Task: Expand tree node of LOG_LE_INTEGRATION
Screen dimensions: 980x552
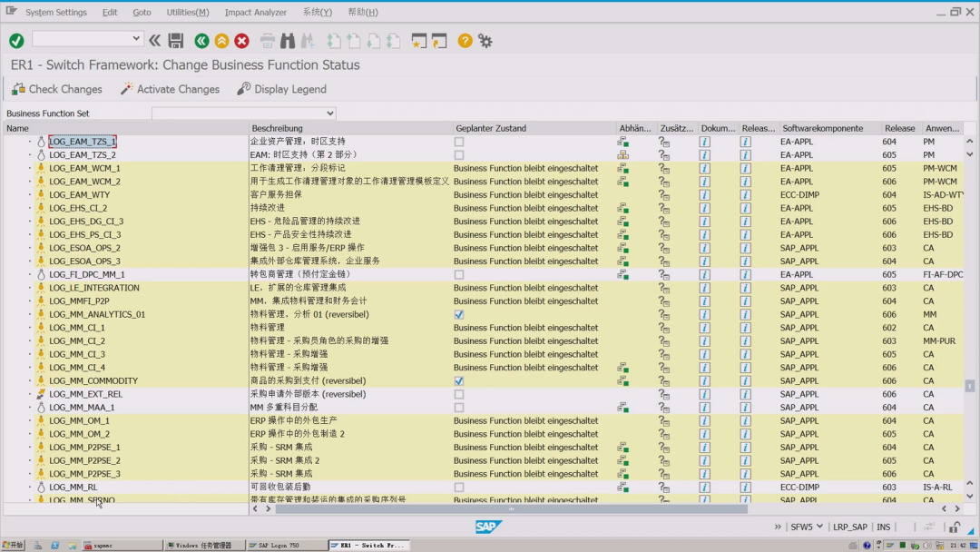Action: pos(29,288)
